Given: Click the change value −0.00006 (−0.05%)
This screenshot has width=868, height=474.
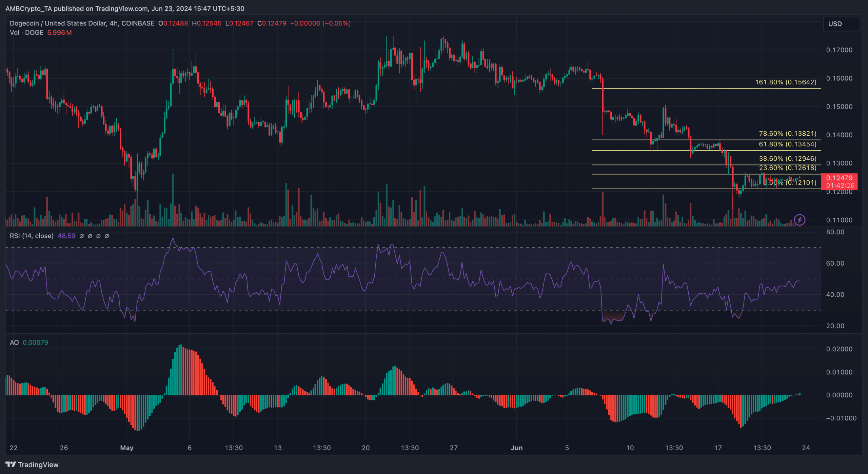Looking at the screenshot, I should (320, 23).
